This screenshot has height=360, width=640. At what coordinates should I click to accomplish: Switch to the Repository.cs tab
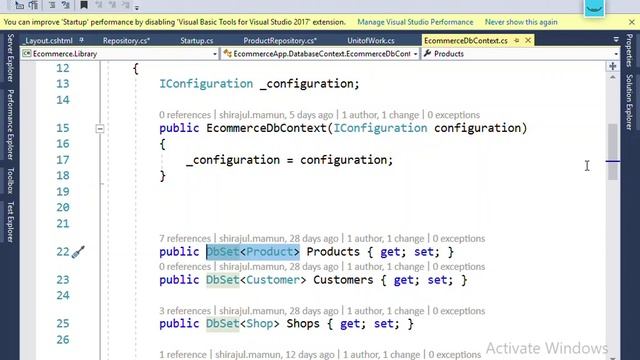(x=127, y=40)
